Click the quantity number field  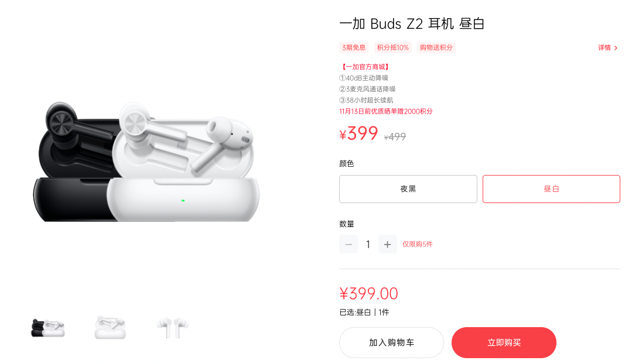pyautogui.click(x=368, y=244)
